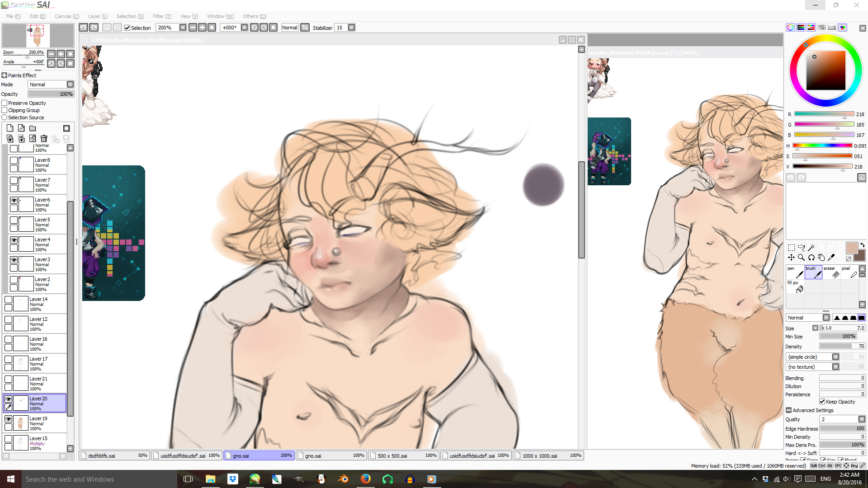Pick the eyedropper color picker tool
This screenshot has width=868, height=488.
(x=831, y=258)
